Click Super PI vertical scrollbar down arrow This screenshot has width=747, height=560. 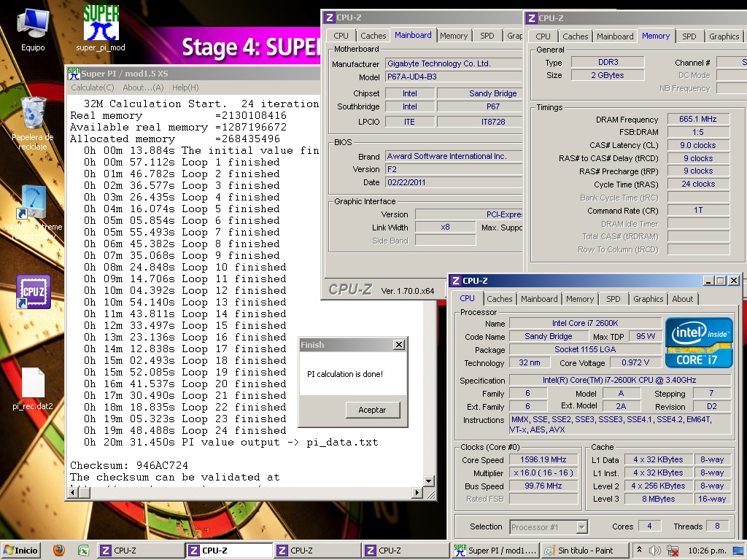[x=429, y=481]
